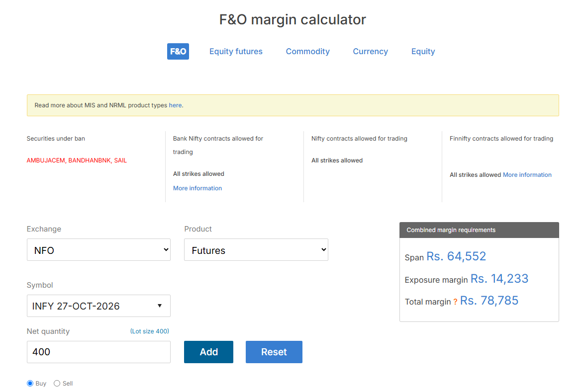
Task: Click the Reset button
Action: (274, 352)
